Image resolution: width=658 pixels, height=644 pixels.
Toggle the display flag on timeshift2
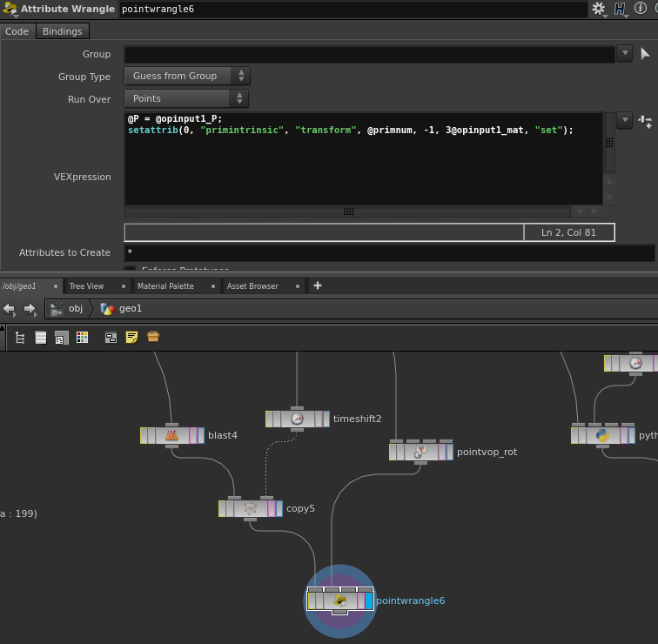[326, 419]
